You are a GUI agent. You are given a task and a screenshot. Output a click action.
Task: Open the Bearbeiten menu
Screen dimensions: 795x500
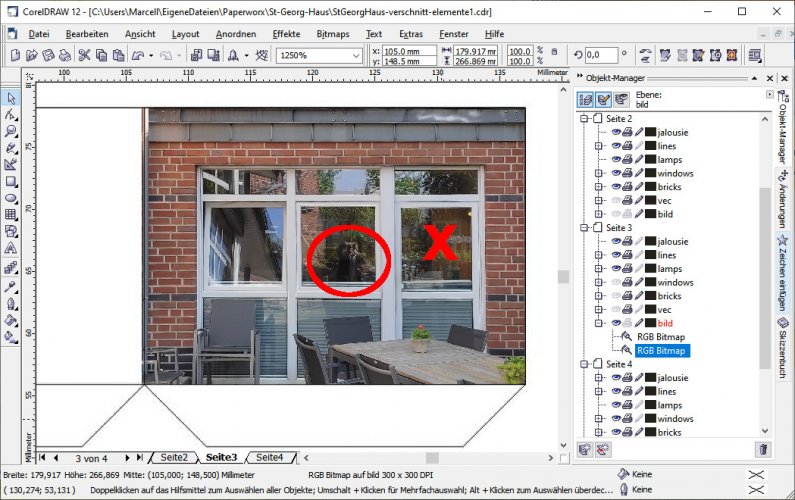(87, 34)
